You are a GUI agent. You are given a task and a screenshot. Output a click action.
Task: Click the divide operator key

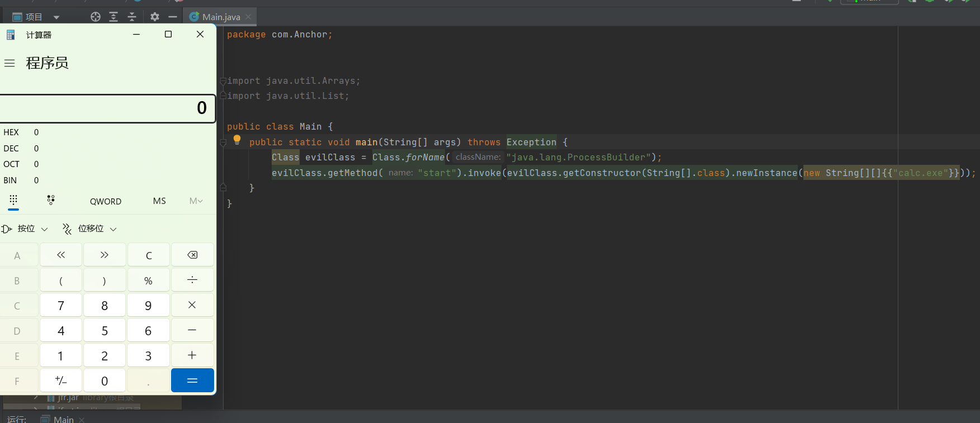(192, 280)
